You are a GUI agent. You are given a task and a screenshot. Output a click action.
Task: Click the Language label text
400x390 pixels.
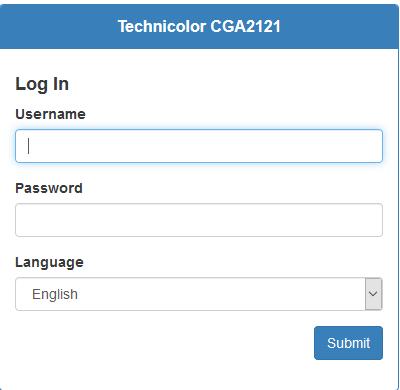point(49,262)
